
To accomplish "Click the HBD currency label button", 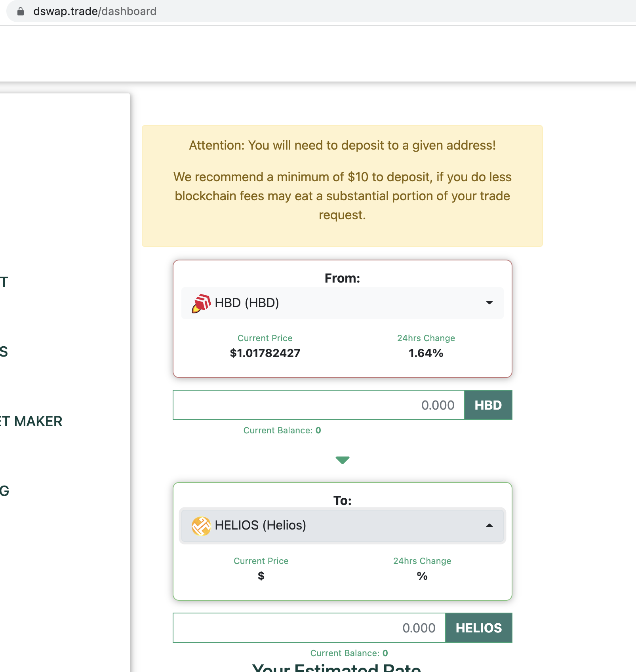I will 488,405.
